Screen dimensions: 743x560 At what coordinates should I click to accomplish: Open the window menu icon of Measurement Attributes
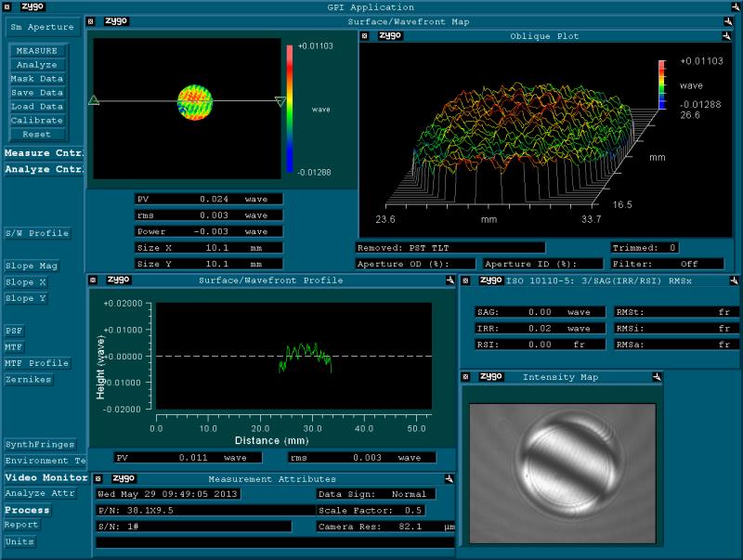[98, 478]
